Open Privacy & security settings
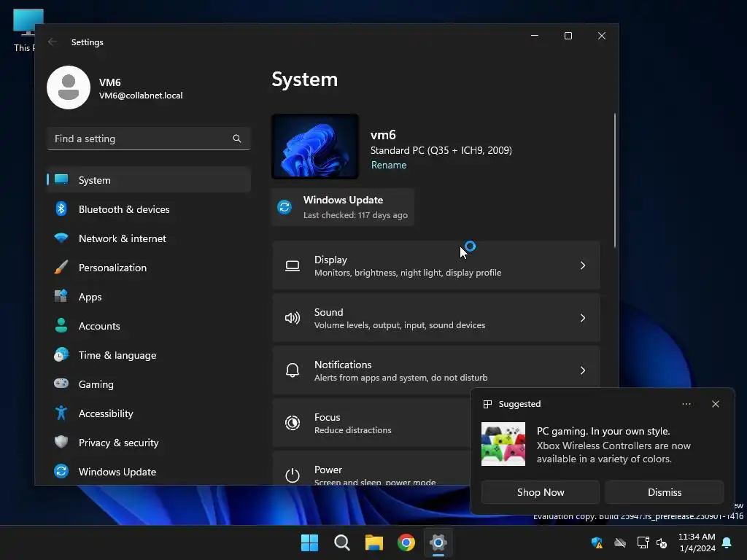Image resolution: width=747 pixels, height=560 pixels. click(149, 443)
